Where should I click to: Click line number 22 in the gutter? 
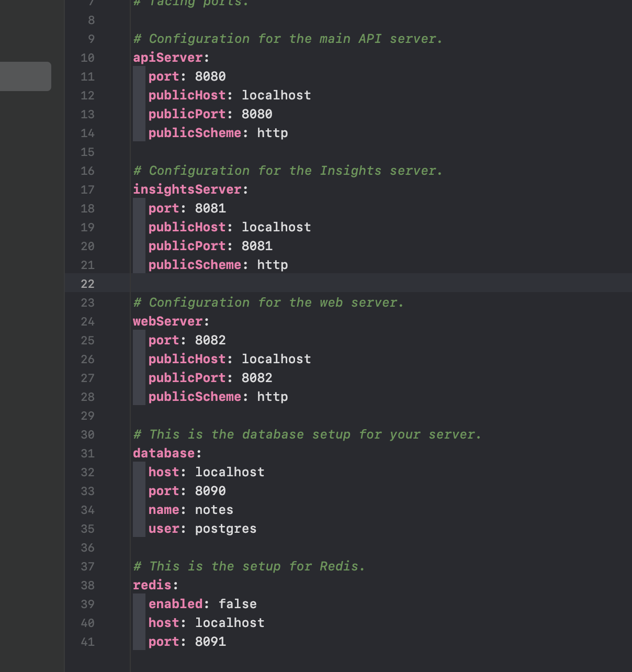click(x=88, y=284)
